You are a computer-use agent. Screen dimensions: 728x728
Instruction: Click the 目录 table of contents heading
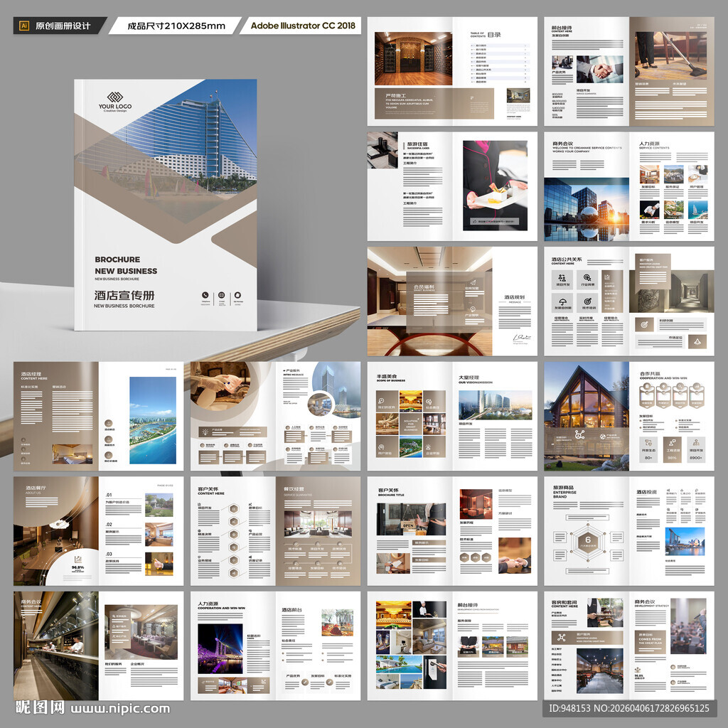pos(494,34)
